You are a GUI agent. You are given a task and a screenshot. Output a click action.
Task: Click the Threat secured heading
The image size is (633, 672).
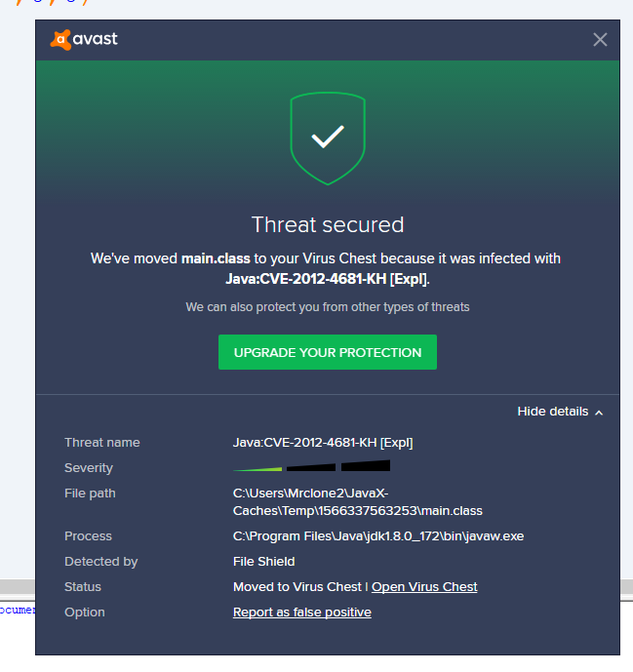tap(328, 224)
